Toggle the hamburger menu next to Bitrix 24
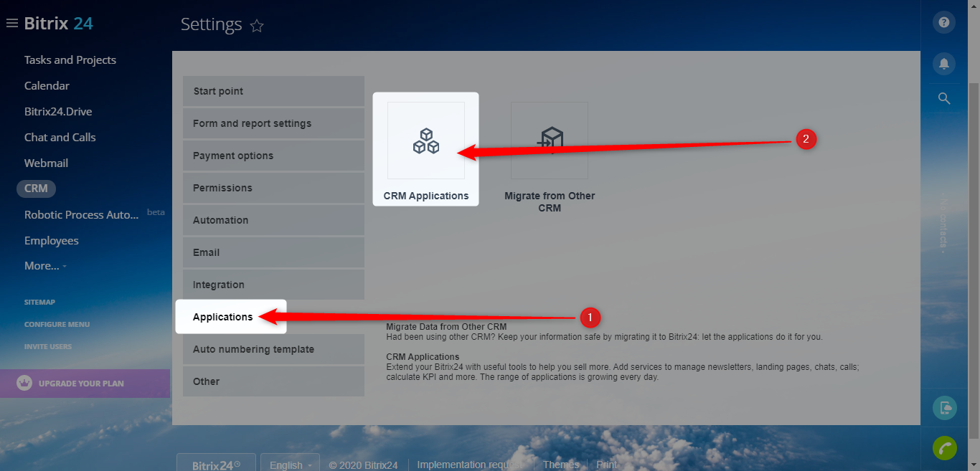Image resolution: width=980 pixels, height=471 pixels. (11, 24)
